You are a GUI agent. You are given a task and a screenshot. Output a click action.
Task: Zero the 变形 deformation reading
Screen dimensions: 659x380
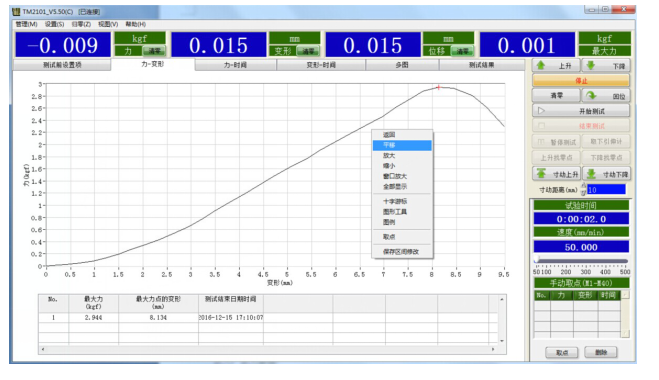click(x=308, y=51)
